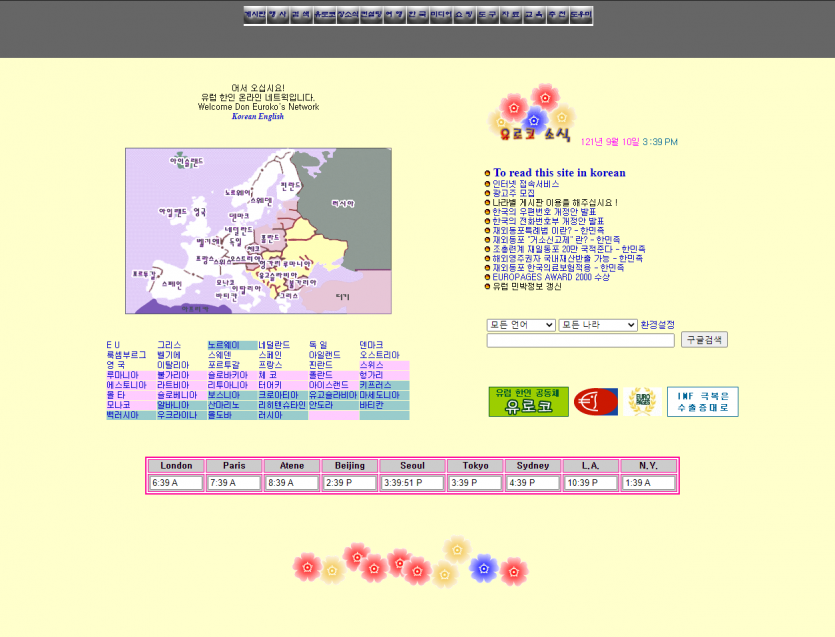Switch to English via the English link
Viewport: 835px width, 637px height.
tap(270, 114)
